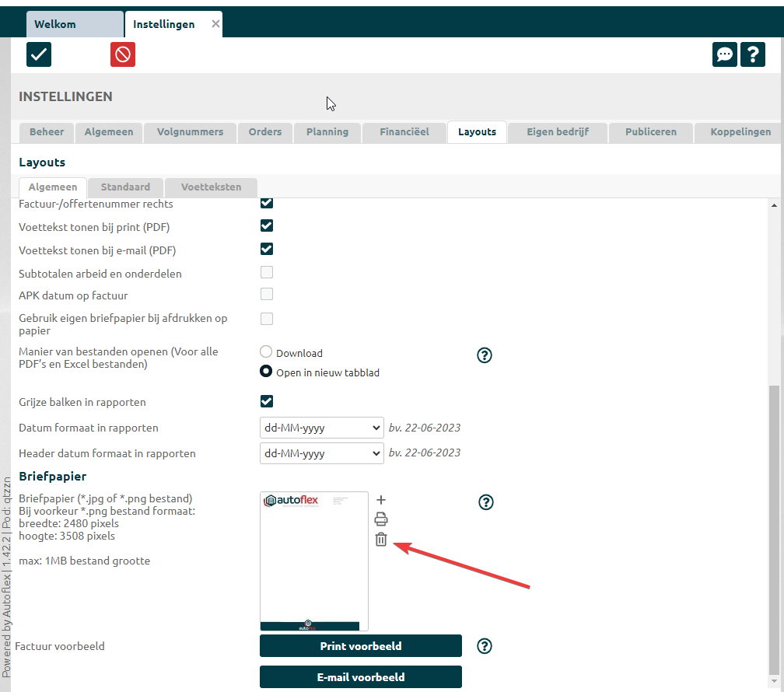Open the Voetteksten sub-tab
Image resolution: width=784 pixels, height=692 pixels.
211,187
